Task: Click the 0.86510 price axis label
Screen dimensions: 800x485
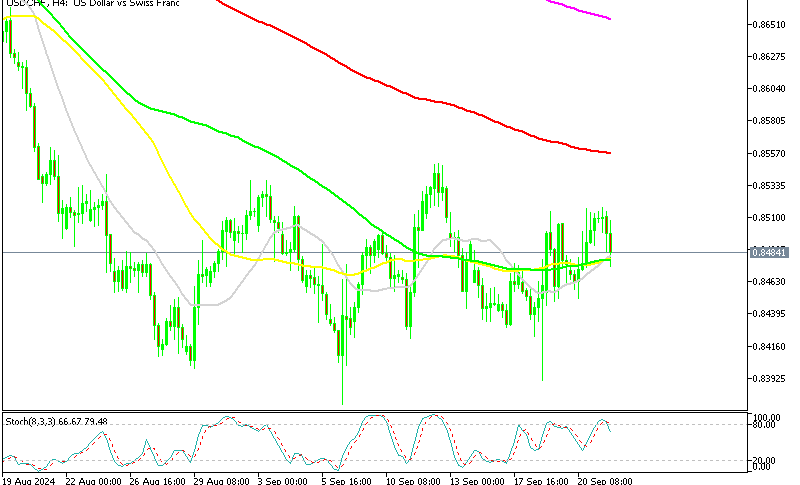Action: (x=769, y=24)
